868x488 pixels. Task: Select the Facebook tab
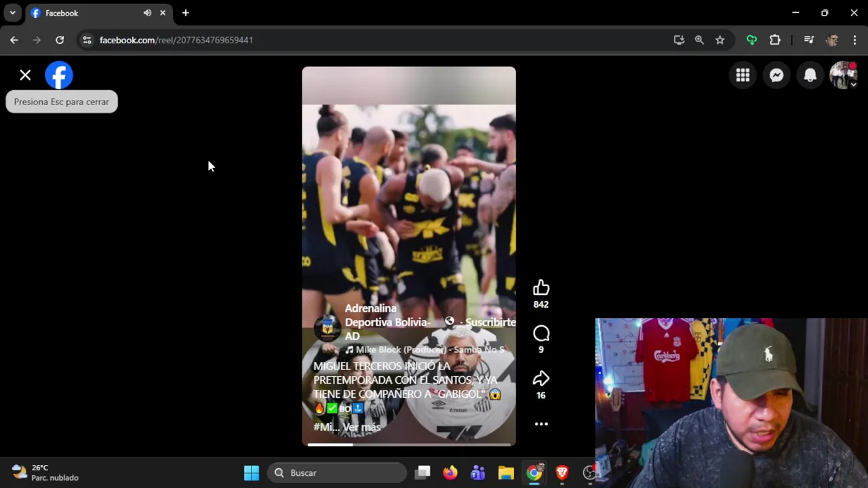[98, 14]
